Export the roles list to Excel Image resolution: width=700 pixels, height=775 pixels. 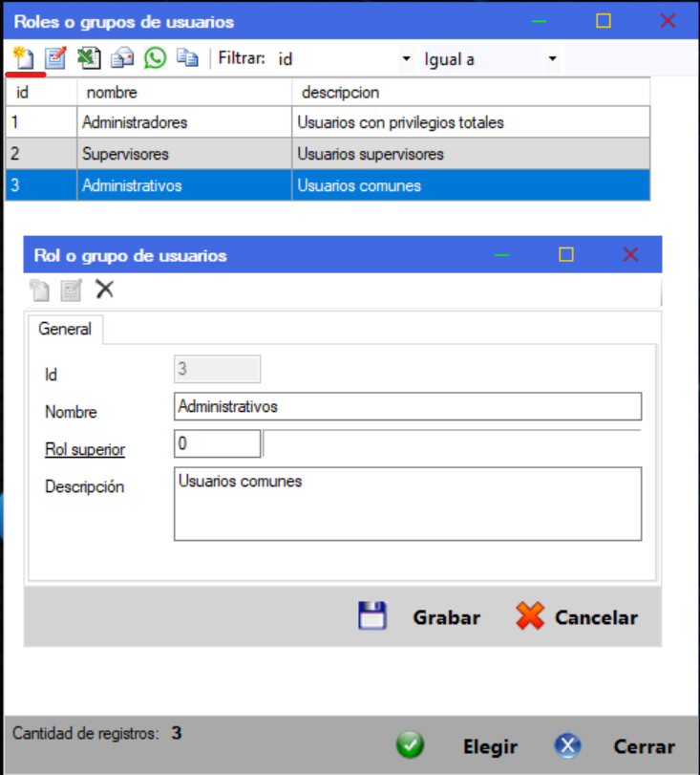click(89, 58)
